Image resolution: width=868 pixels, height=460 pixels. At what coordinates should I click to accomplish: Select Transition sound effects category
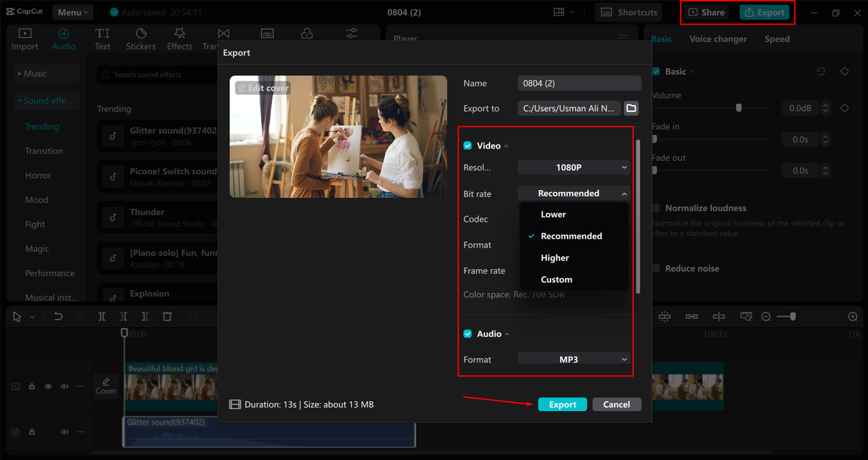coord(44,151)
